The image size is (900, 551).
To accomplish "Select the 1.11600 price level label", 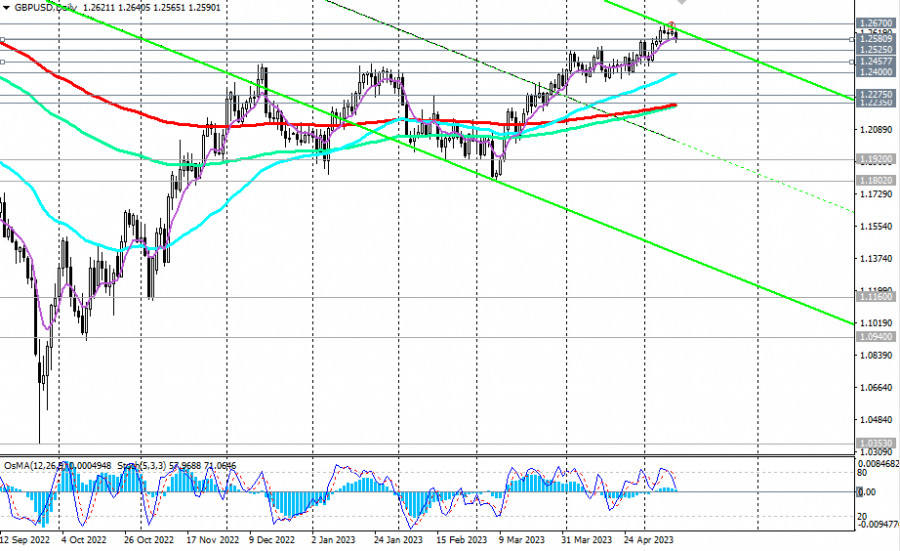I will click(875, 297).
